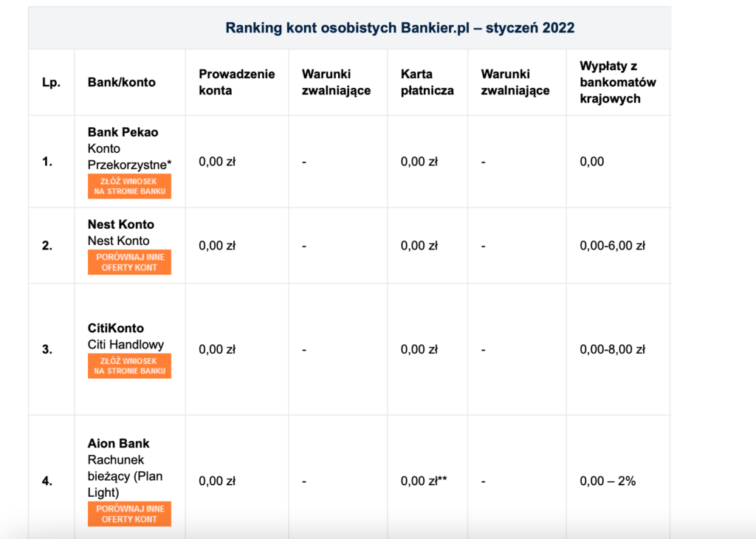
Task: Click the "Lp." column header
Action: pyautogui.click(x=51, y=83)
